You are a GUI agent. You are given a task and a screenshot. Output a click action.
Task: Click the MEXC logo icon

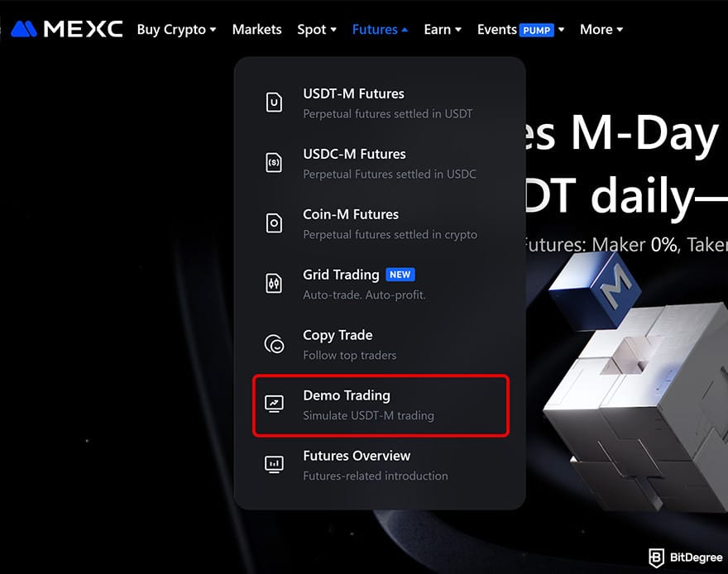point(22,29)
